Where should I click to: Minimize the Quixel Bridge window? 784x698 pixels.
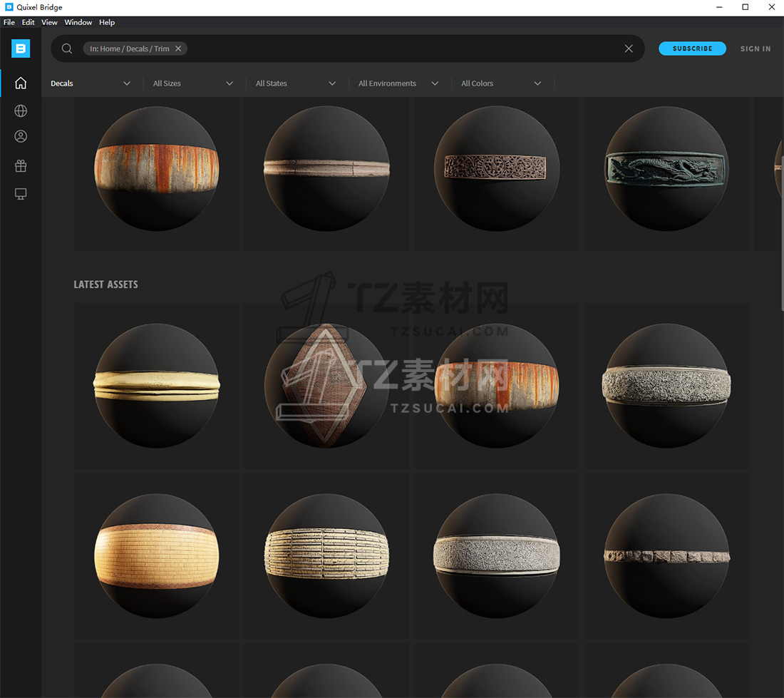[719, 7]
